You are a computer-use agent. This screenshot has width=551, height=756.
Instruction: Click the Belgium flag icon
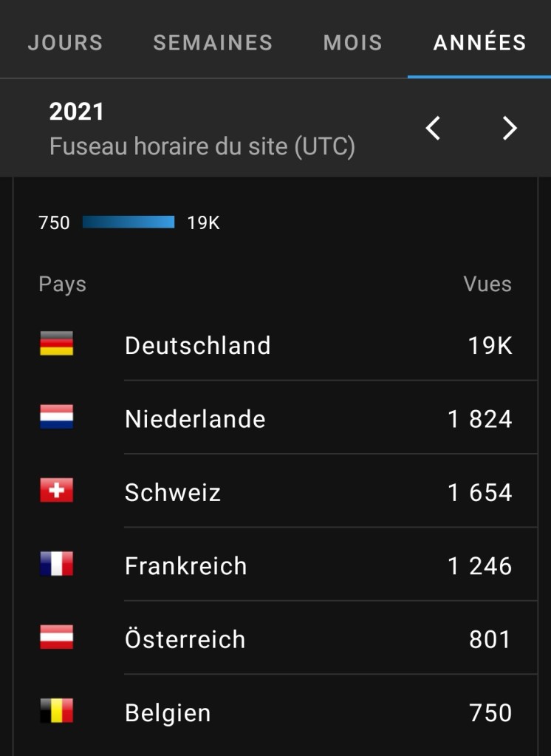point(57,712)
